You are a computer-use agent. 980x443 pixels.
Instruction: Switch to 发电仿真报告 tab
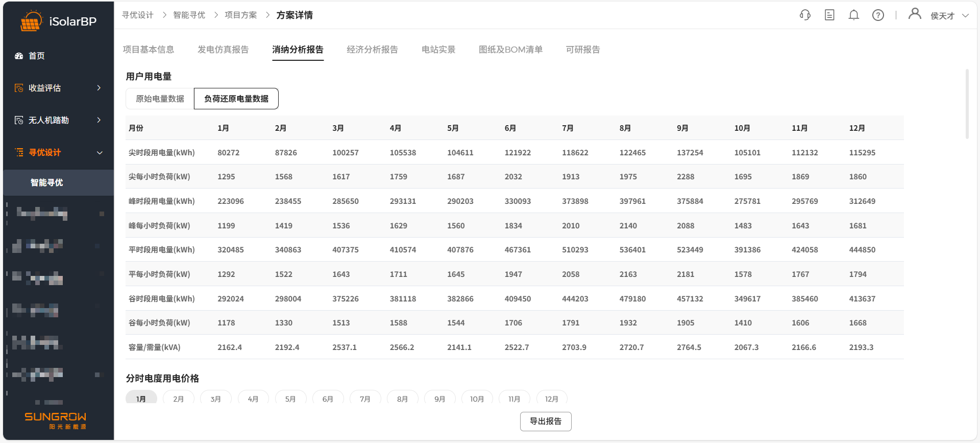pos(223,50)
